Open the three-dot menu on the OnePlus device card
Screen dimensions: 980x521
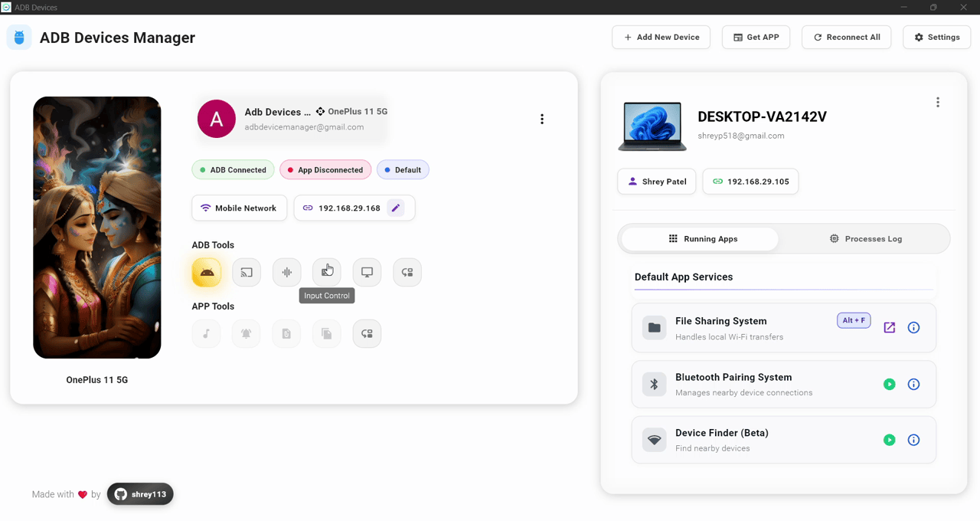tap(542, 119)
